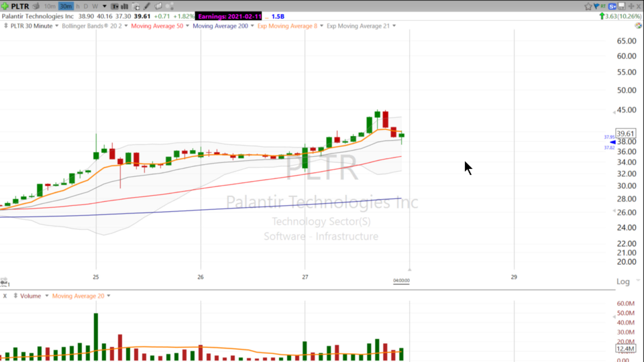Toggle the Log scale setting
The height and width of the screenshot is (362, 644).
(623, 282)
